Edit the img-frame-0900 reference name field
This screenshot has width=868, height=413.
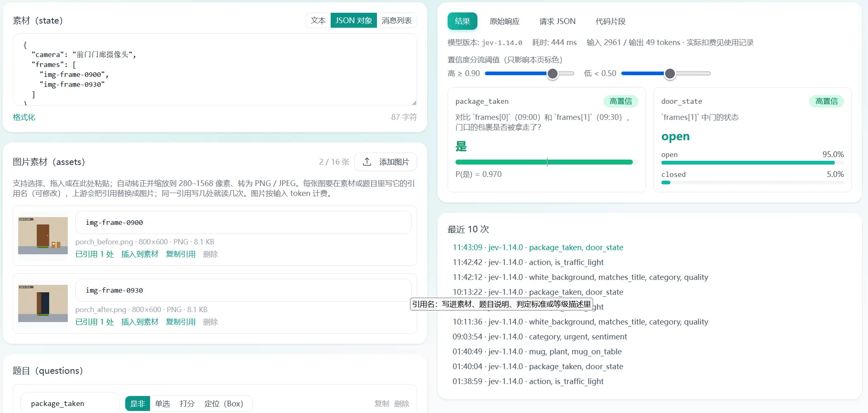[x=243, y=222]
